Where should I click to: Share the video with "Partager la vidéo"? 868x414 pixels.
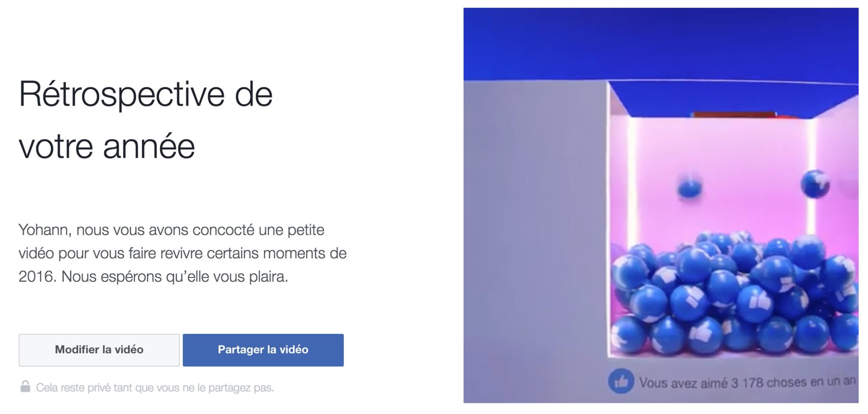click(263, 350)
